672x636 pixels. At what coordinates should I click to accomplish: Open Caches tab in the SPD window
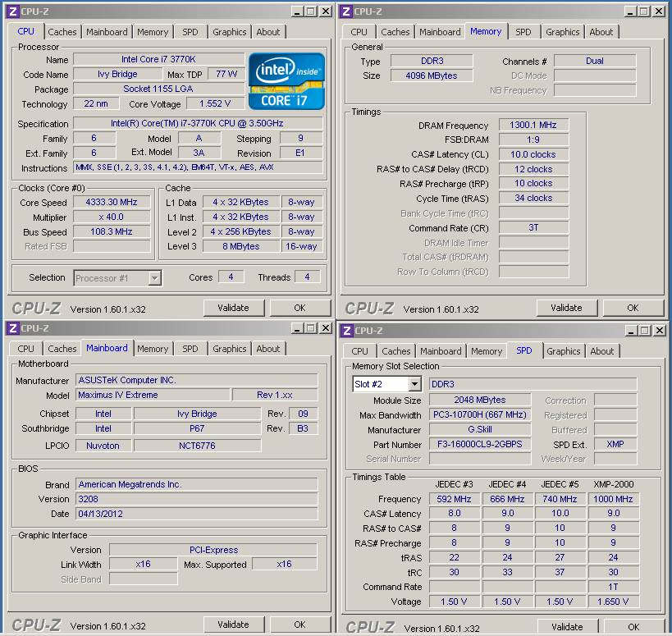point(396,351)
